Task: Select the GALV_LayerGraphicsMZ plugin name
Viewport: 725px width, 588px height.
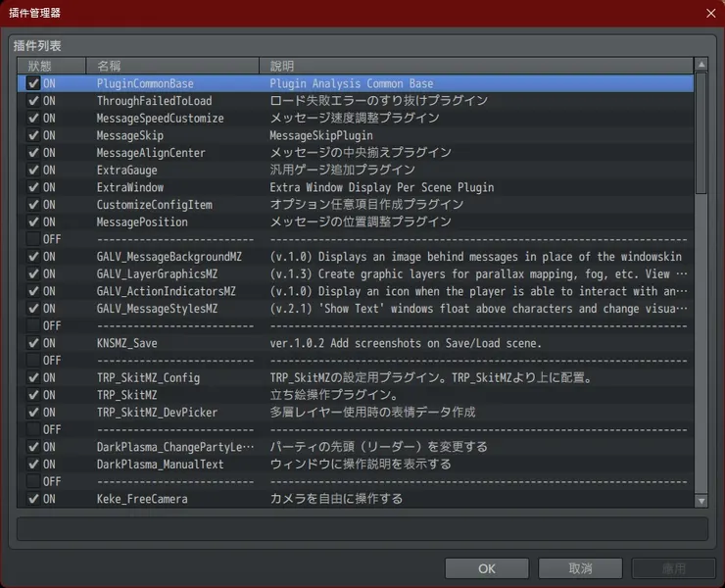Action: pos(157,273)
